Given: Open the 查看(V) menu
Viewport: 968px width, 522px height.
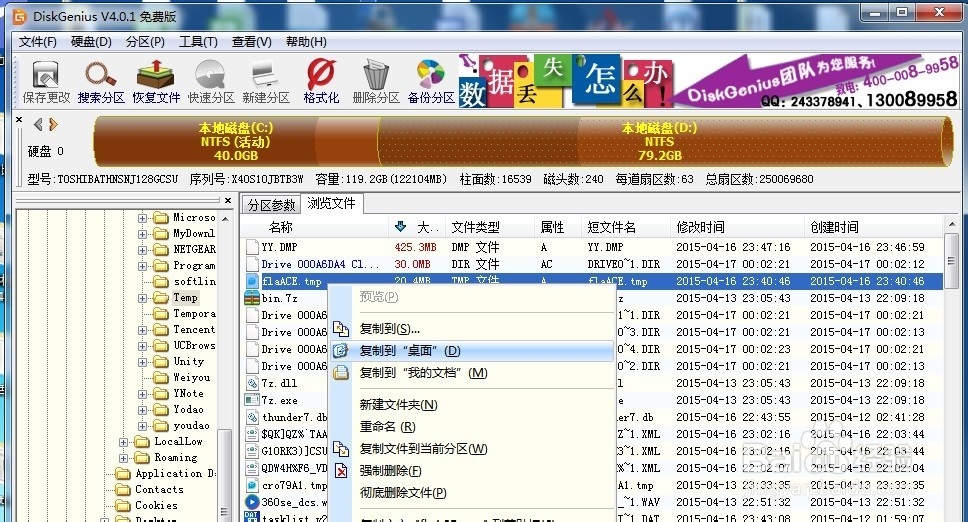Looking at the screenshot, I should [x=251, y=41].
